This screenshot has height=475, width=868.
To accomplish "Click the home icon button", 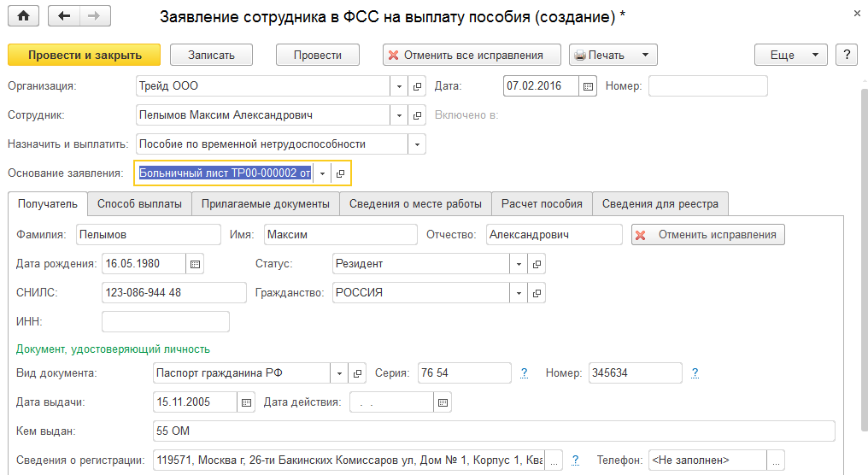I will pos(24,16).
